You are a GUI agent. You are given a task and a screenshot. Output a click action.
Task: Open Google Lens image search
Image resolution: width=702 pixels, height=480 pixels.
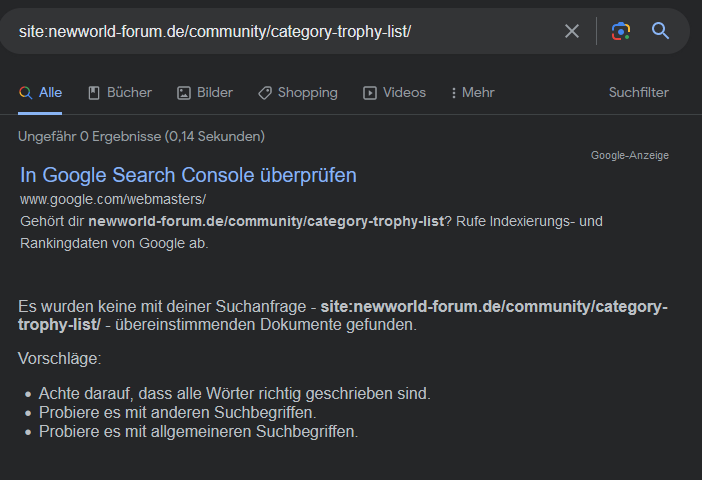point(621,31)
